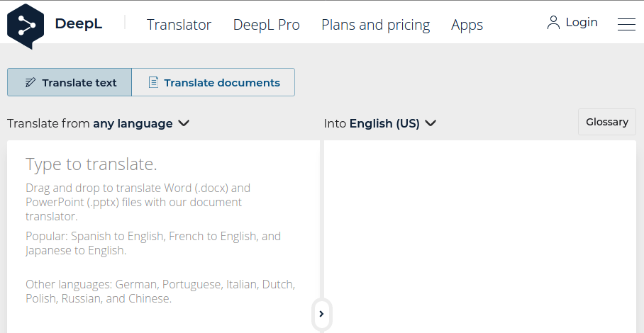Image resolution: width=644 pixels, height=333 pixels.
Task: Select the Translate text tab
Action: 70,82
